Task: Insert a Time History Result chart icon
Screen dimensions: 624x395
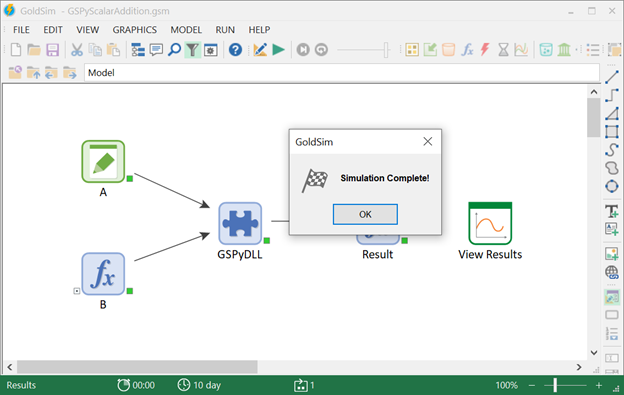Action: tap(521, 50)
